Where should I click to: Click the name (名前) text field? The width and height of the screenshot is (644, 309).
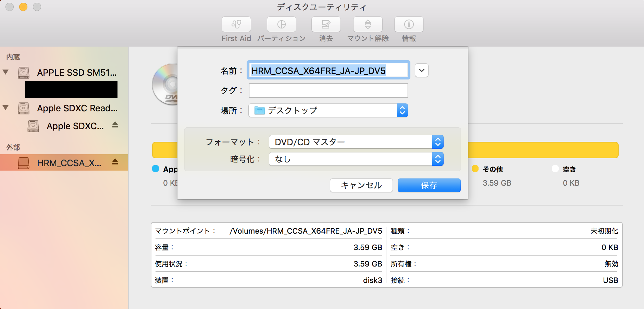[x=328, y=71]
